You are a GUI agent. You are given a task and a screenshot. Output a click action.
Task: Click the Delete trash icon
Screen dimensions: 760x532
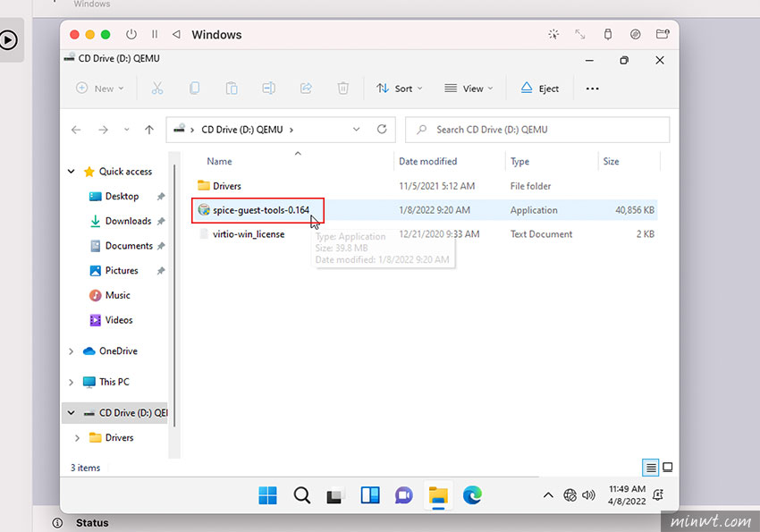pos(343,89)
